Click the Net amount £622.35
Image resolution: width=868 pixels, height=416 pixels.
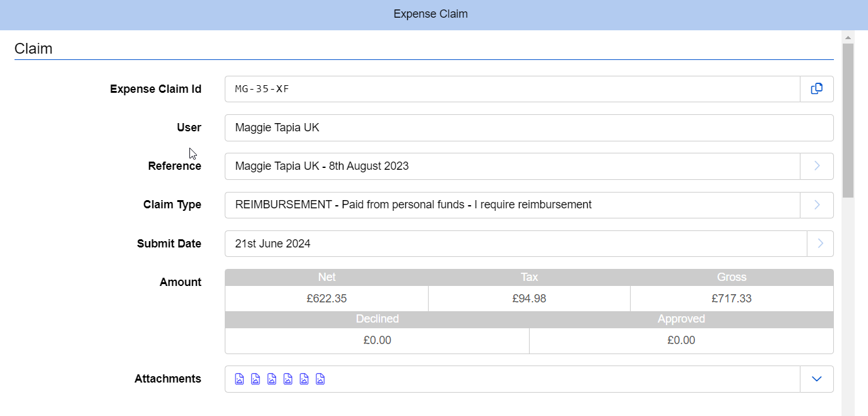(x=327, y=299)
